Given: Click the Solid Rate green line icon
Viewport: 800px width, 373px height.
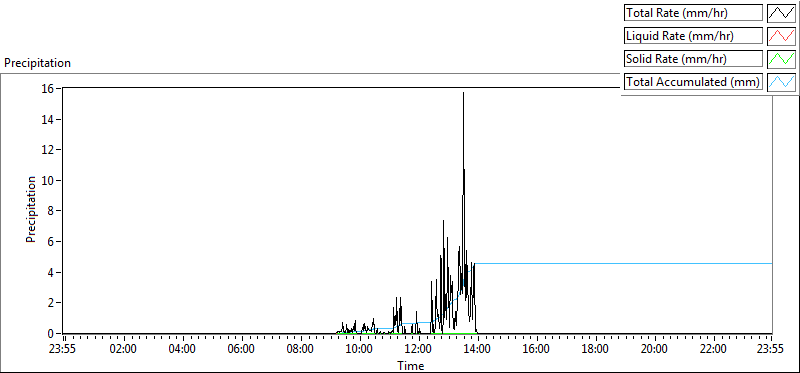Looking at the screenshot, I should point(781,59).
